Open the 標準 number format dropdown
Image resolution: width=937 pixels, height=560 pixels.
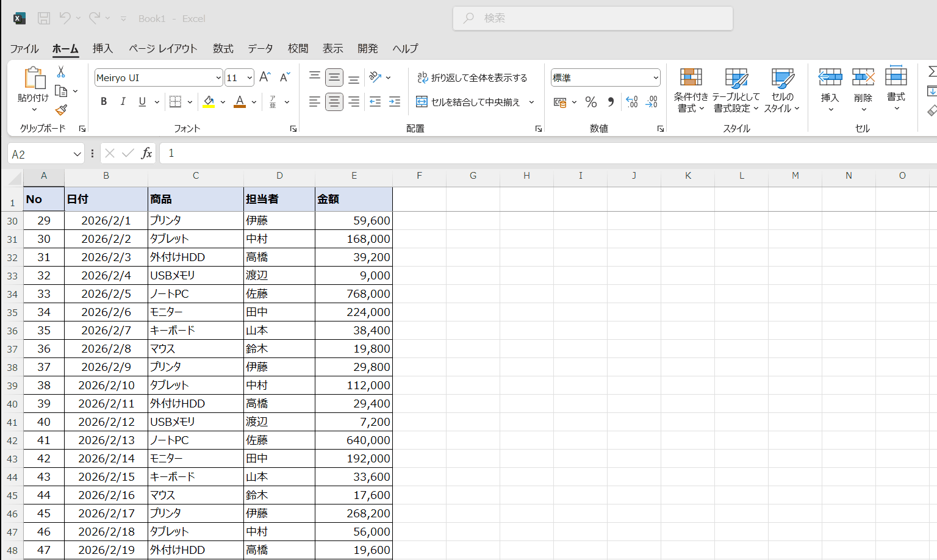point(656,77)
